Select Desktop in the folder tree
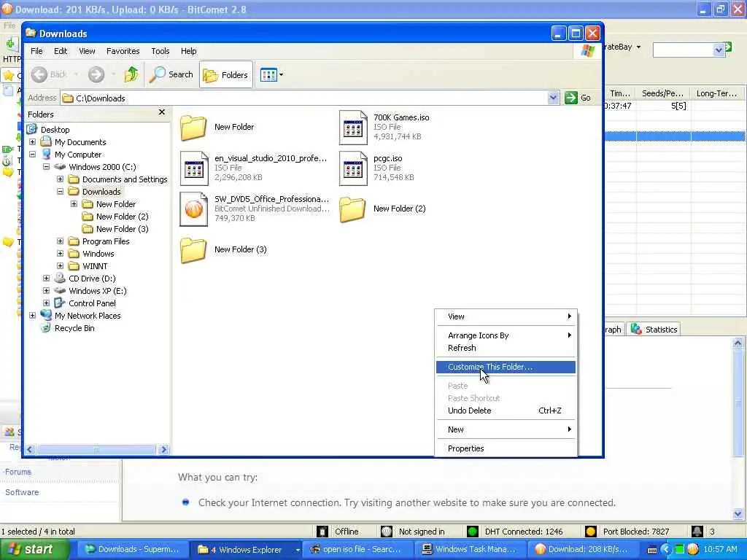The height and width of the screenshot is (560, 747). [x=55, y=130]
